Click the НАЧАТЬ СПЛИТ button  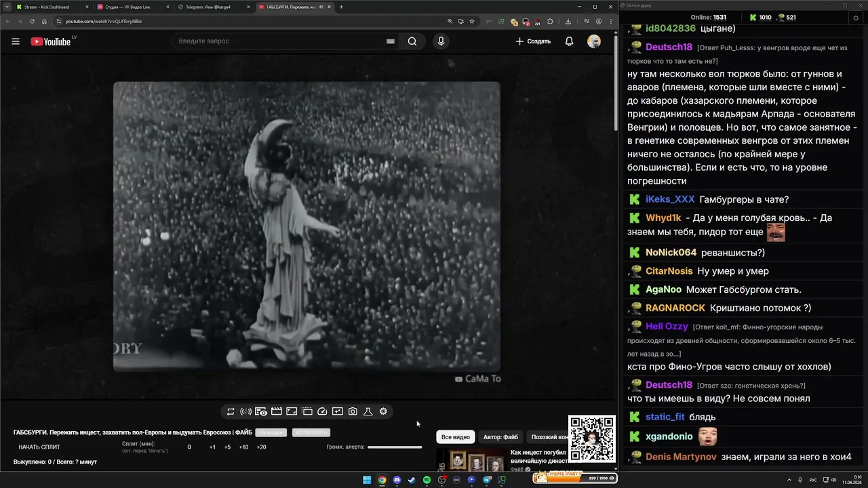pos(39,447)
